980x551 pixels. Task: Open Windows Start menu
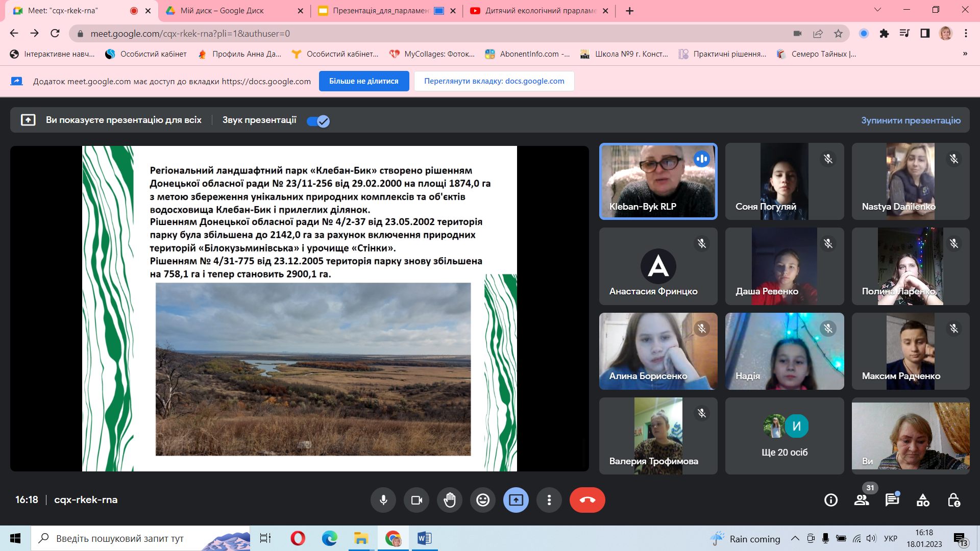15,538
